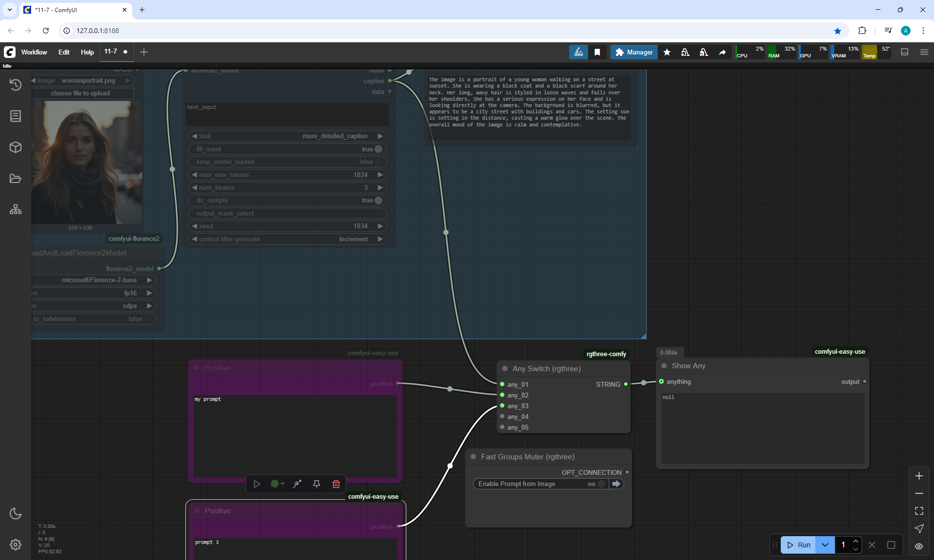Toggle dark theme moon icon
Viewport: 934px width, 560px height.
(16, 513)
